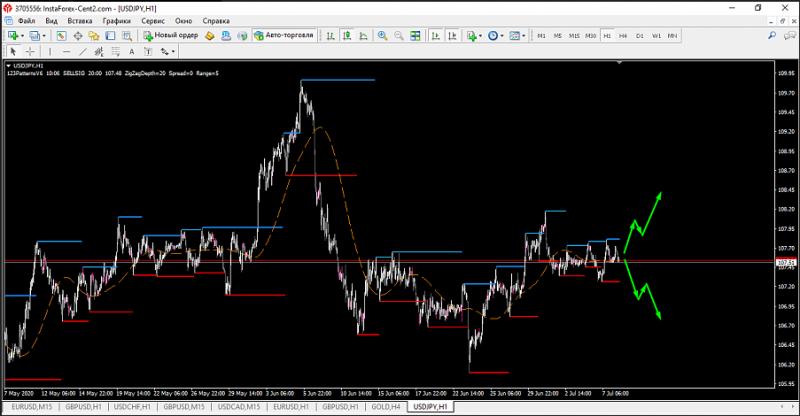The image size is (800, 416).
Task: Select the M1 timeframe
Action: [x=541, y=36]
